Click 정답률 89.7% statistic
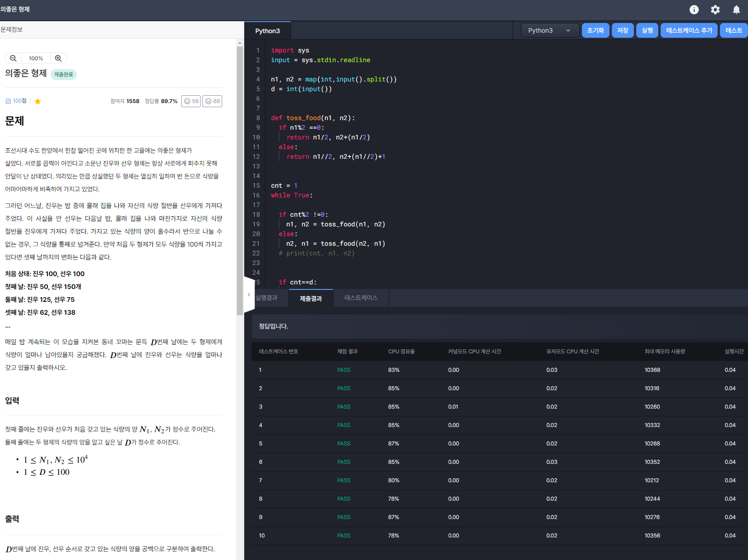The height and width of the screenshot is (560, 748). [161, 101]
